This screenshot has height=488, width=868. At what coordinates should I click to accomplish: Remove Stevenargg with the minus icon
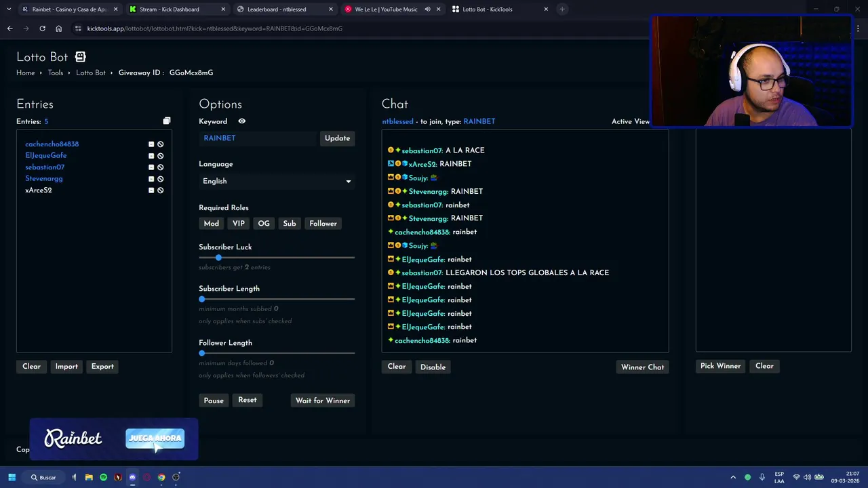pos(151,179)
